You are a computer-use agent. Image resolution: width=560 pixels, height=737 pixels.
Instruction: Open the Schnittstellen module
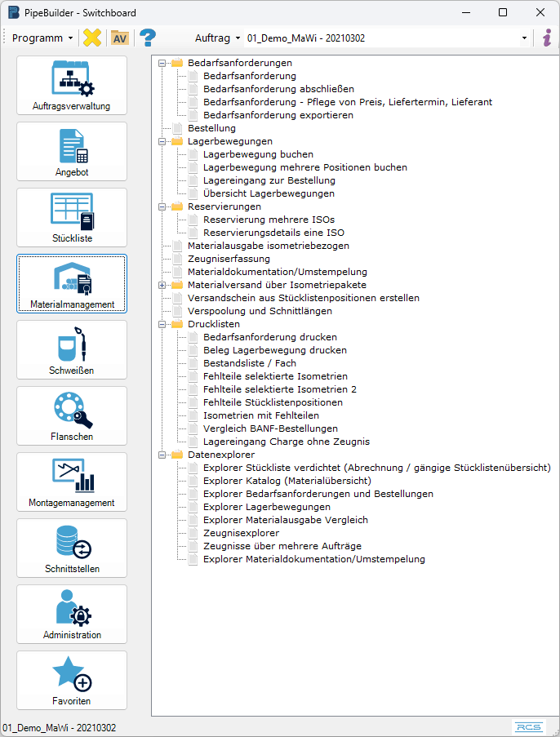[72, 548]
